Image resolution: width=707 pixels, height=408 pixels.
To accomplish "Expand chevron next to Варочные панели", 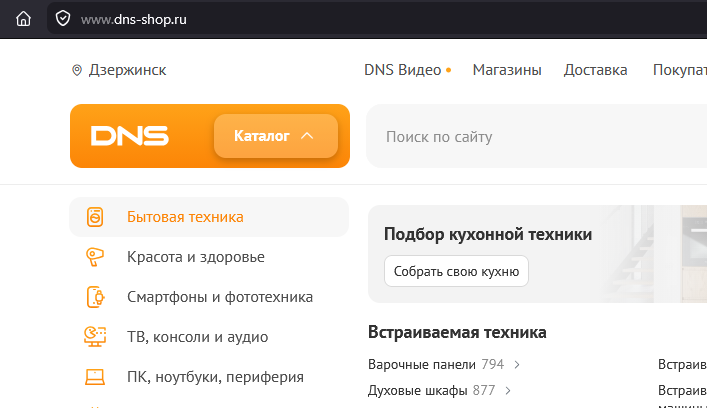I will 517,365.
